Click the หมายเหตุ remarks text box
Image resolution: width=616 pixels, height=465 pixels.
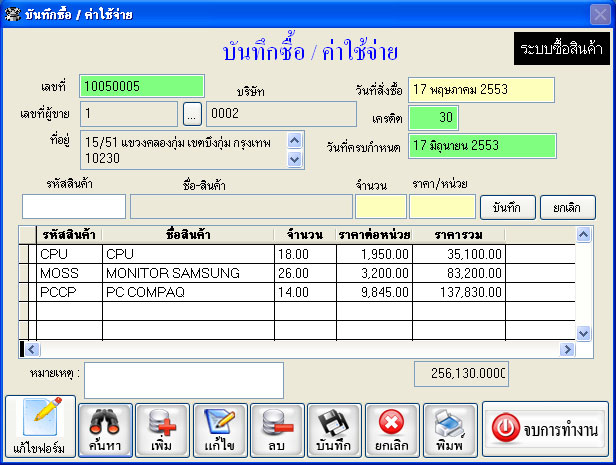(184, 381)
